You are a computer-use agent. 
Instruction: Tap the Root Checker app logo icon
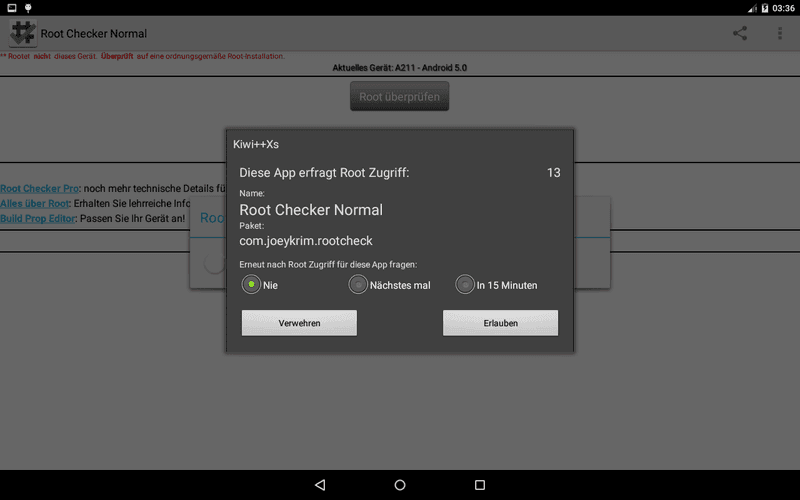click(23, 33)
